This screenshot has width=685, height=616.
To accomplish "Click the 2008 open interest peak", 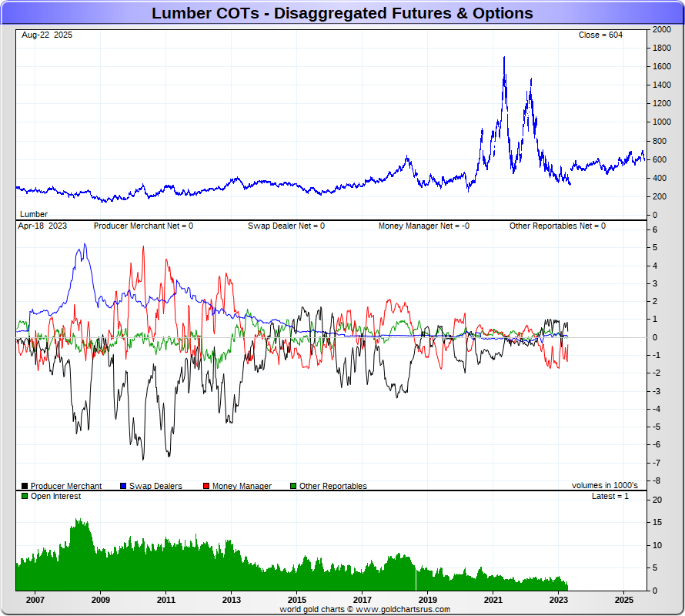I will click(77, 520).
